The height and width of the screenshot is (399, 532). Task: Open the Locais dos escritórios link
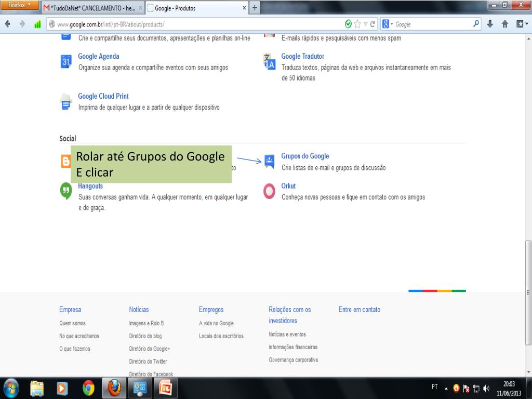click(x=221, y=336)
